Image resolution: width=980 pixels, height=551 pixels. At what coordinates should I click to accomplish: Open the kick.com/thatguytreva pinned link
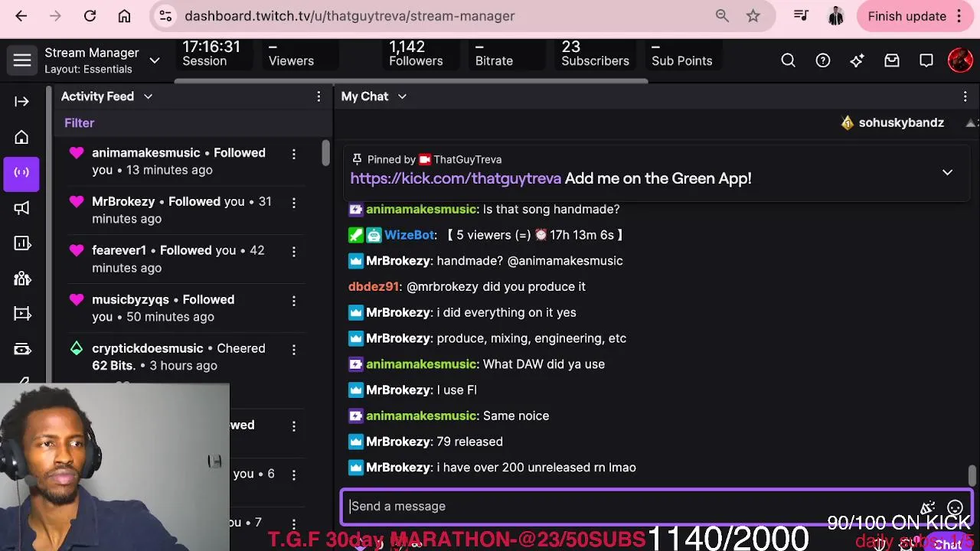(x=456, y=178)
